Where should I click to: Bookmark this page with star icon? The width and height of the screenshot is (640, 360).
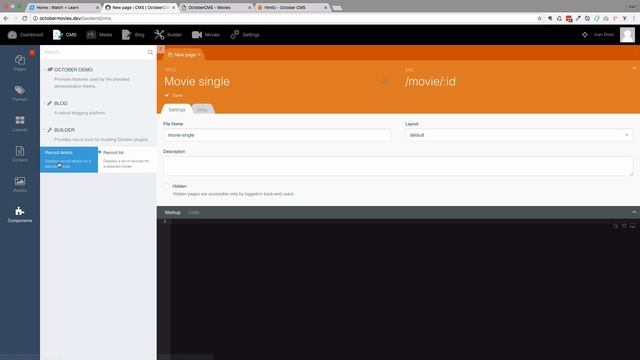(x=539, y=18)
